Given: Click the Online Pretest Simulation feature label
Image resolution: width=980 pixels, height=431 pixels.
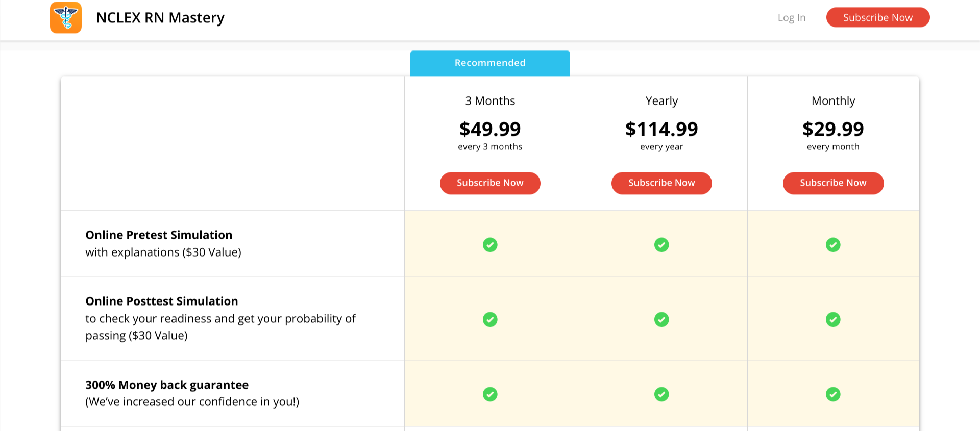Looking at the screenshot, I should pos(159,235).
